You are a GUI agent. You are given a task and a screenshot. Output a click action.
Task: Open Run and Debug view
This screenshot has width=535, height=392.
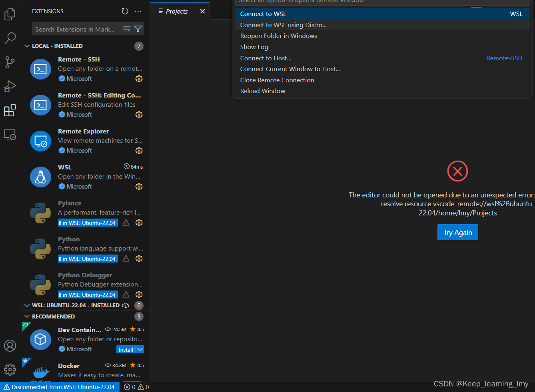[x=10, y=86]
